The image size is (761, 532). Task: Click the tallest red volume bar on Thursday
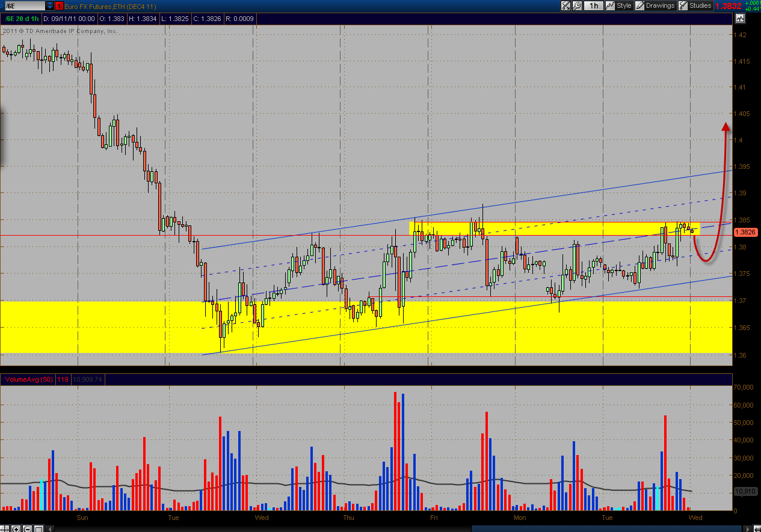click(x=395, y=451)
